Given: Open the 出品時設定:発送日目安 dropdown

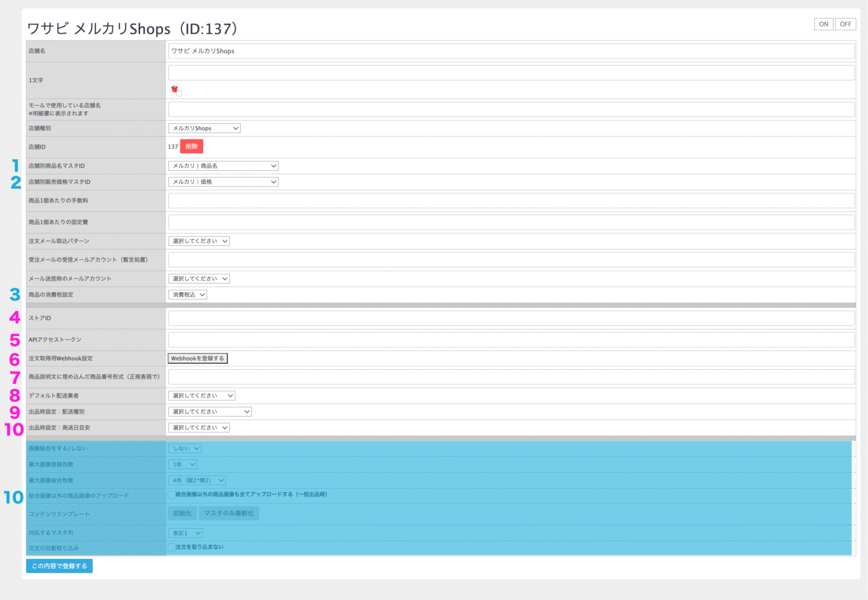Looking at the screenshot, I should 199,428.
